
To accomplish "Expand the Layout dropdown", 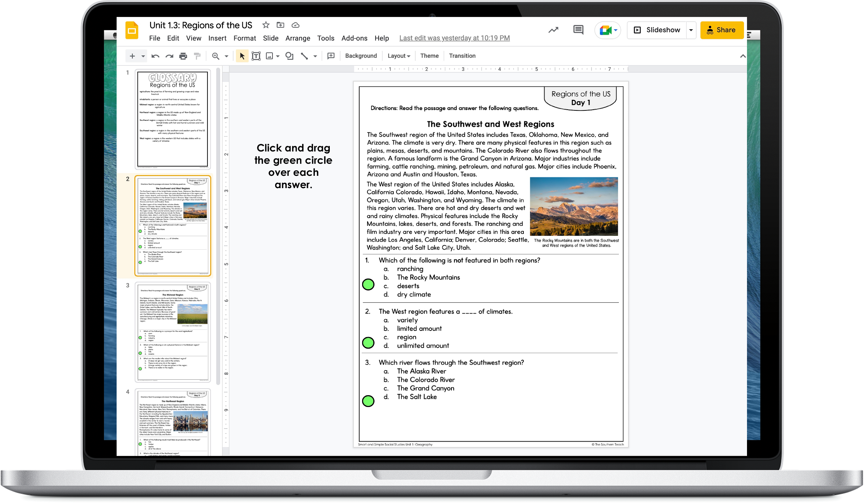I will click(x=399, y=56).
